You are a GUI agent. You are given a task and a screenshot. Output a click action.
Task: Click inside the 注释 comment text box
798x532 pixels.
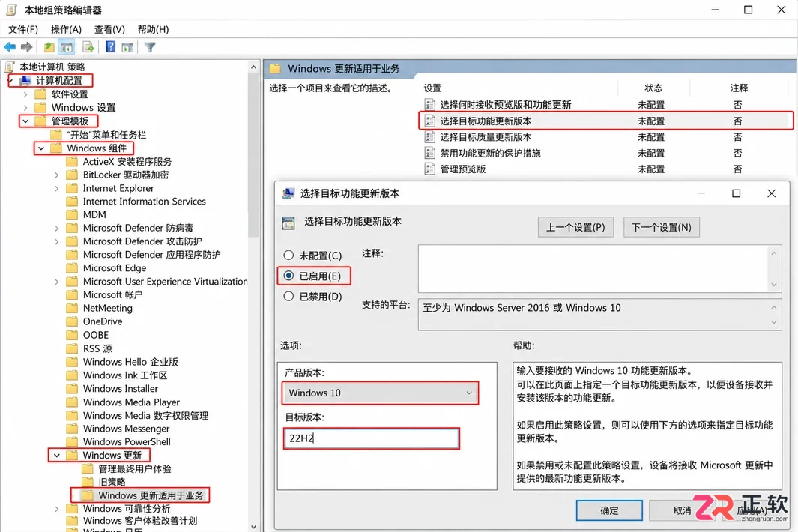593,268
